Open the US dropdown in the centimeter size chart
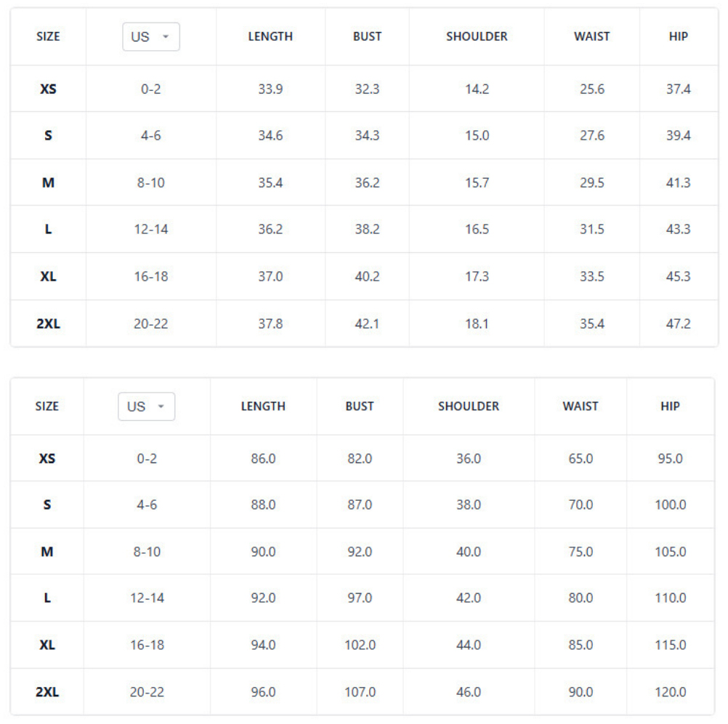 pos(146,406)
